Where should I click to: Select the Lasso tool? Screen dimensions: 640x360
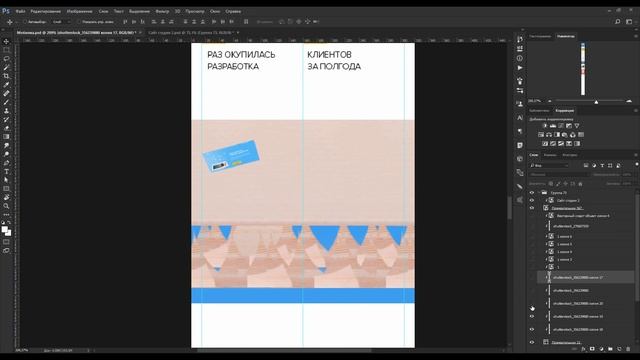click(6, 59)
